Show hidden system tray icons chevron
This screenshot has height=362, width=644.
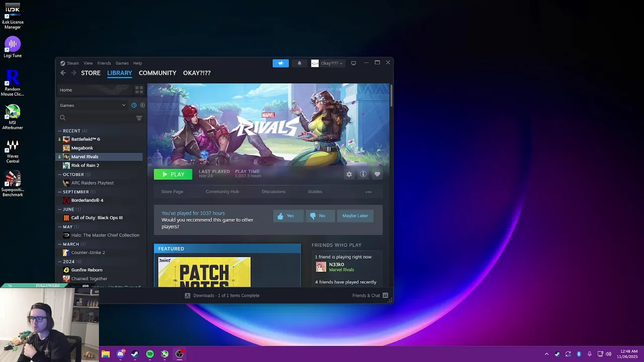tap(547, 354)
